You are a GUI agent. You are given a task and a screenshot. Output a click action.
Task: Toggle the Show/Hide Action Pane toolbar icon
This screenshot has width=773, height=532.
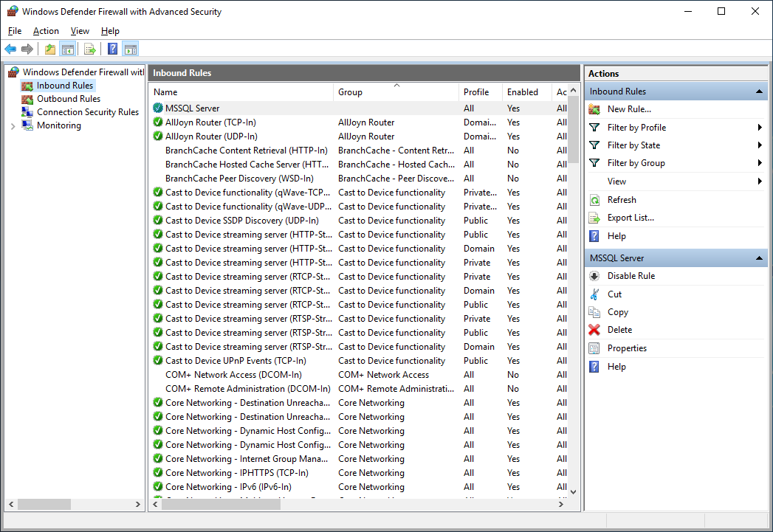pos(131,49)
